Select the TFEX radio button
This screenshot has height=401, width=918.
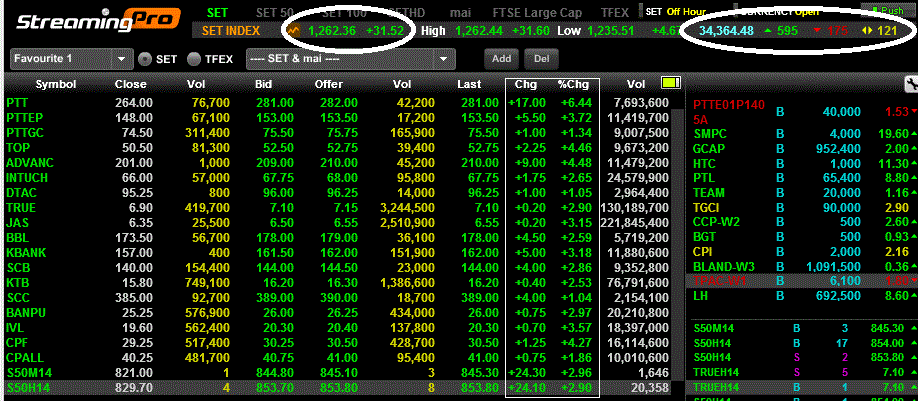[193, 59]
